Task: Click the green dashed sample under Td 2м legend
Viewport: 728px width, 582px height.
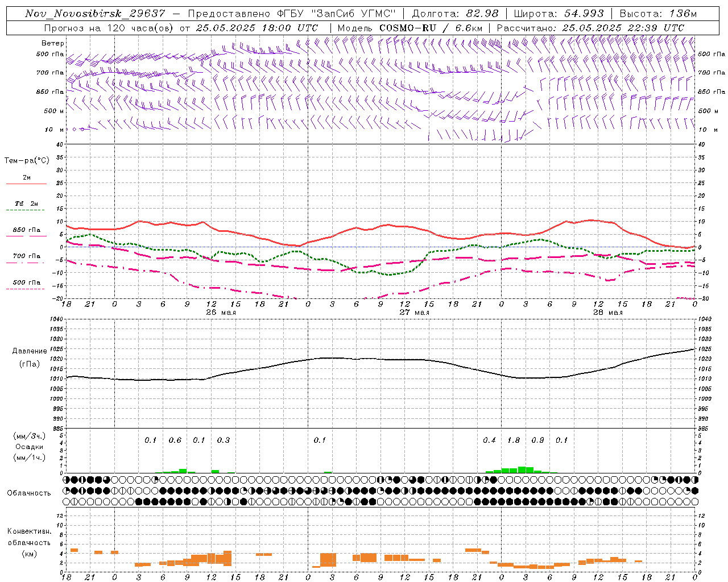Action: pyautogui.click(x=25, y=210)
